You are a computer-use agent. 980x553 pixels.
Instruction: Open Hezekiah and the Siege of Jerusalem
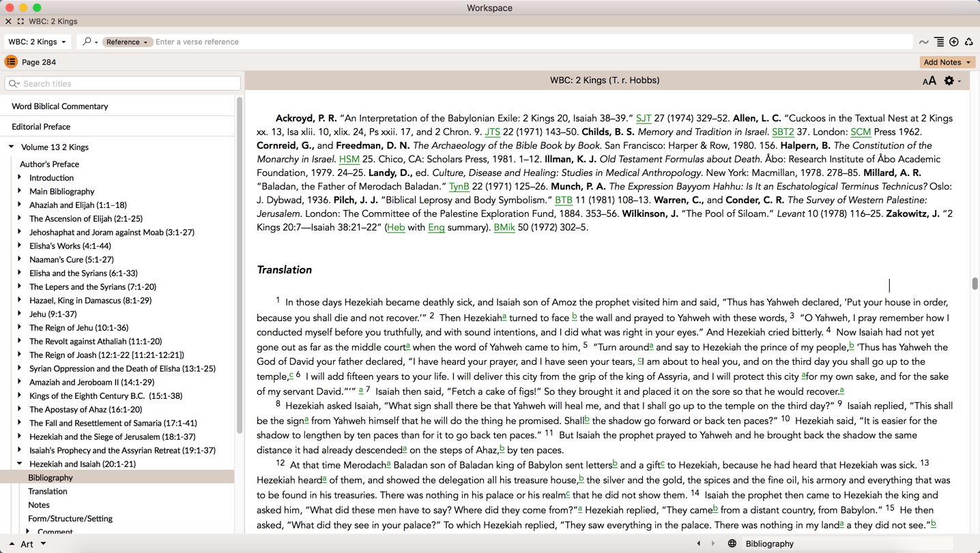coord(113,437)
